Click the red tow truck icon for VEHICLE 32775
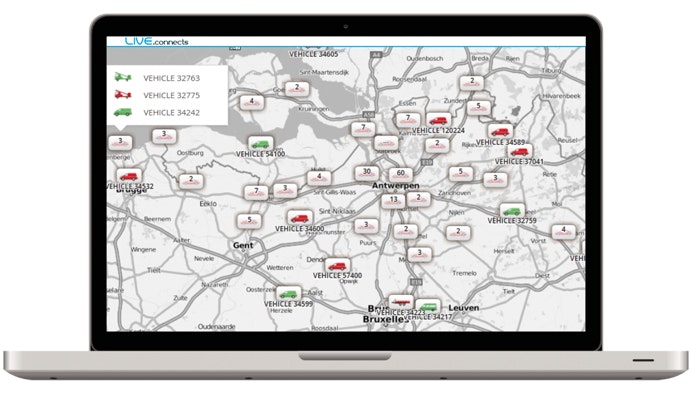The image size is (691, 393). coord(123,94)
